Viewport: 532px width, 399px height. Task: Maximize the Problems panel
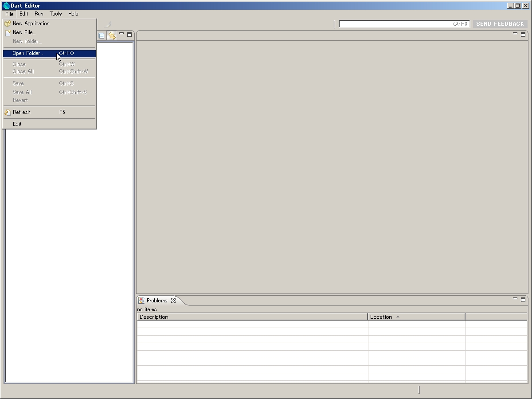click(523, 300)
